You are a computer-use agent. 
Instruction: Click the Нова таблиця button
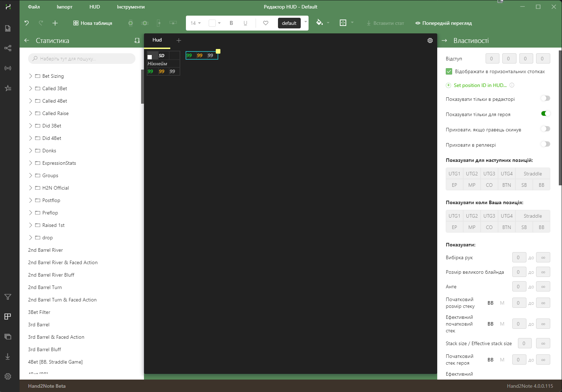[x=92, y=23]
